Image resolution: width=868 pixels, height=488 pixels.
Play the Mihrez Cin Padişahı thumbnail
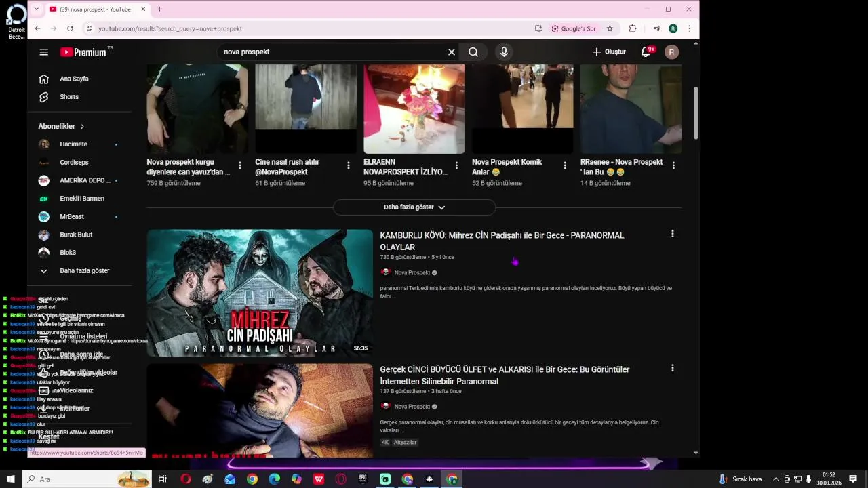click(x=260, y=293)
